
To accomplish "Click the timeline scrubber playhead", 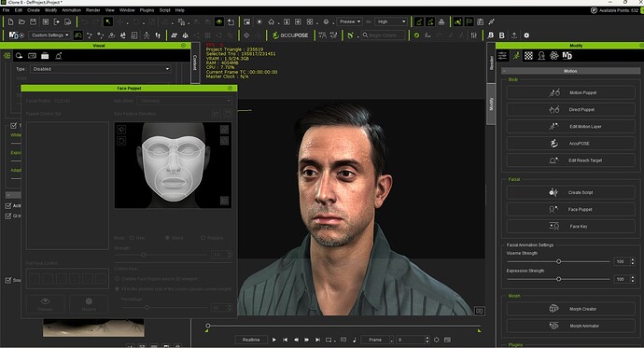I will point(208,326).
